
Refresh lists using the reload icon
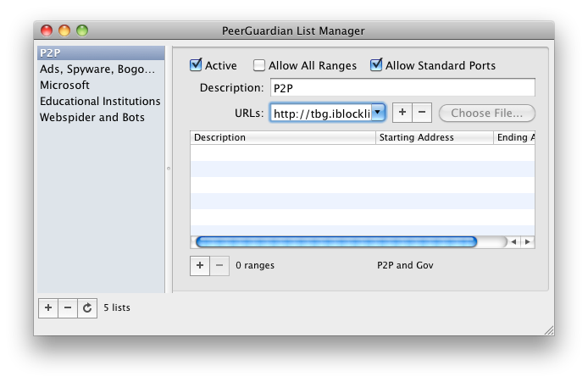pos(87,308)
